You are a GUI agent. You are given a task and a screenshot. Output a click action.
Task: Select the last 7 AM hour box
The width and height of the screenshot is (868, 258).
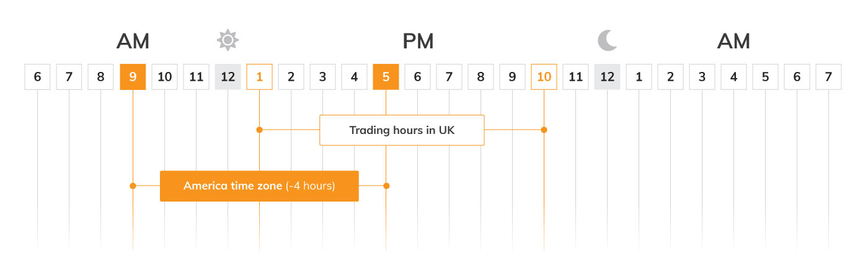click(x=828, y=77)
